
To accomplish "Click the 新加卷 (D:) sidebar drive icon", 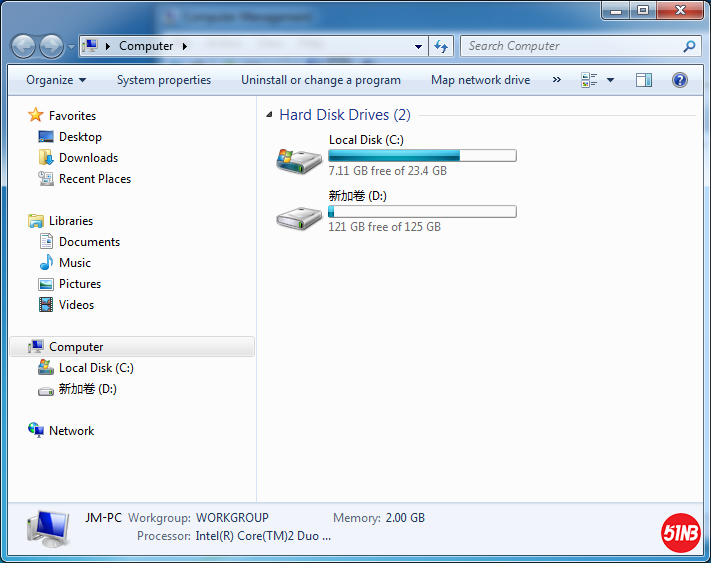I will pyautogui.click(x=46, y=391).
